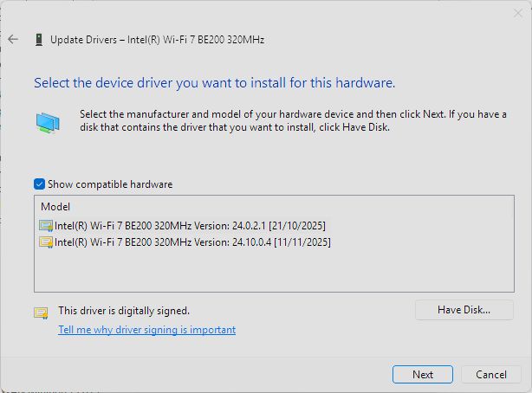Uncheck the Show compatible hardware checkbox
This screenshot has width=532, height=393.
pos(39,184)
